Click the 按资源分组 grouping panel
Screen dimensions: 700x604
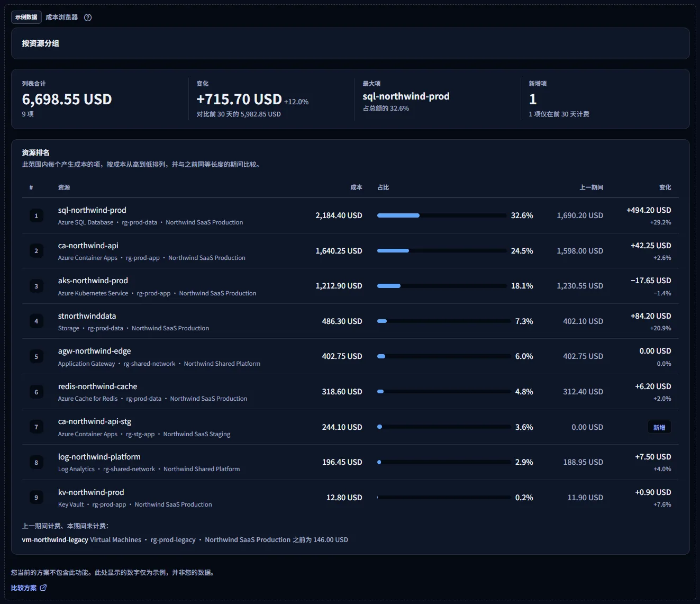point(350,43)
